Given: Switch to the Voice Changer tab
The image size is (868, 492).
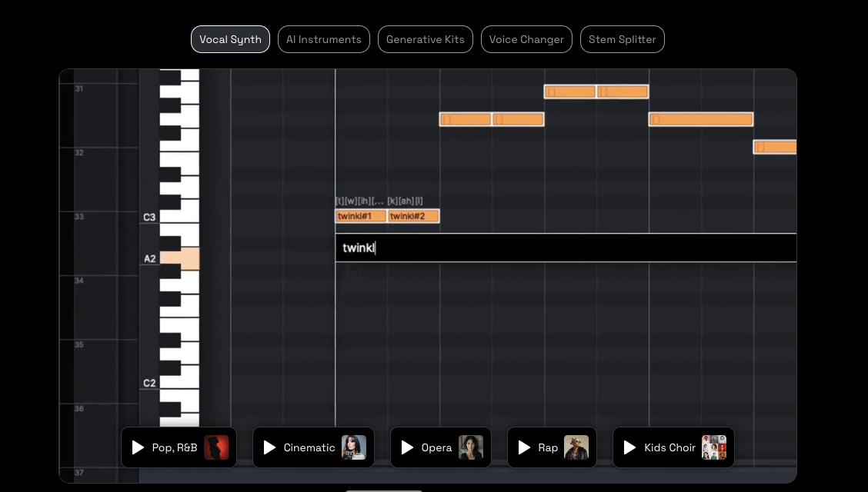Looking at the screenshot, I should (x=526, y=39).
